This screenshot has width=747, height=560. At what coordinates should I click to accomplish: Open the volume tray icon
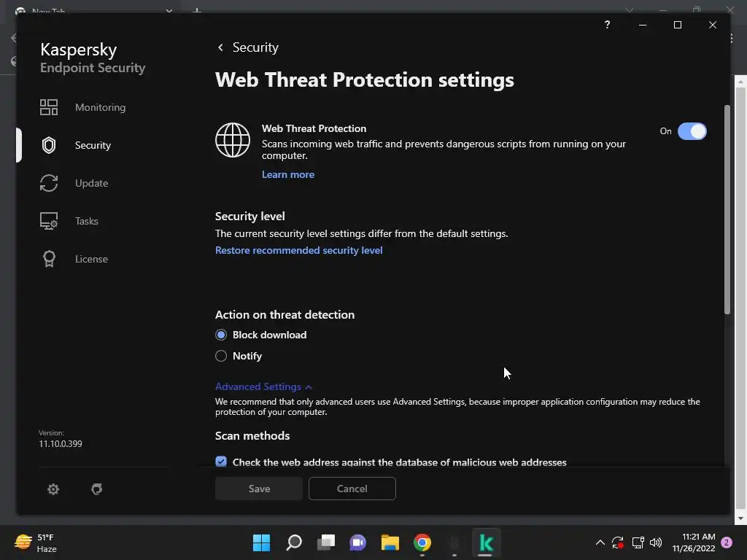[x=656, y=542]
